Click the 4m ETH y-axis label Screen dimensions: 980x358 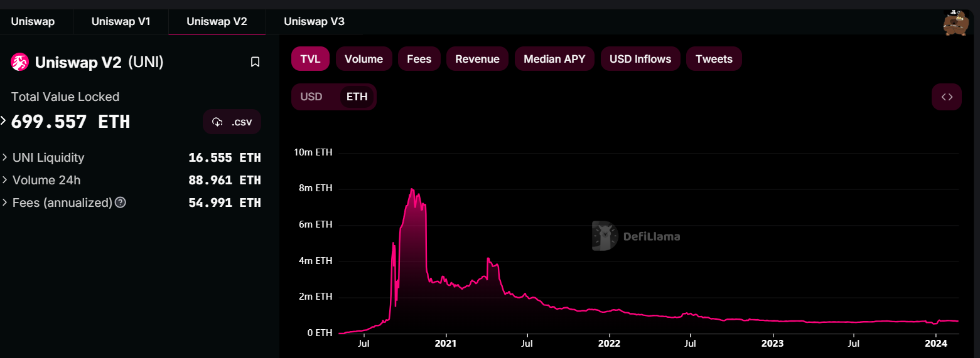(315, 260)
